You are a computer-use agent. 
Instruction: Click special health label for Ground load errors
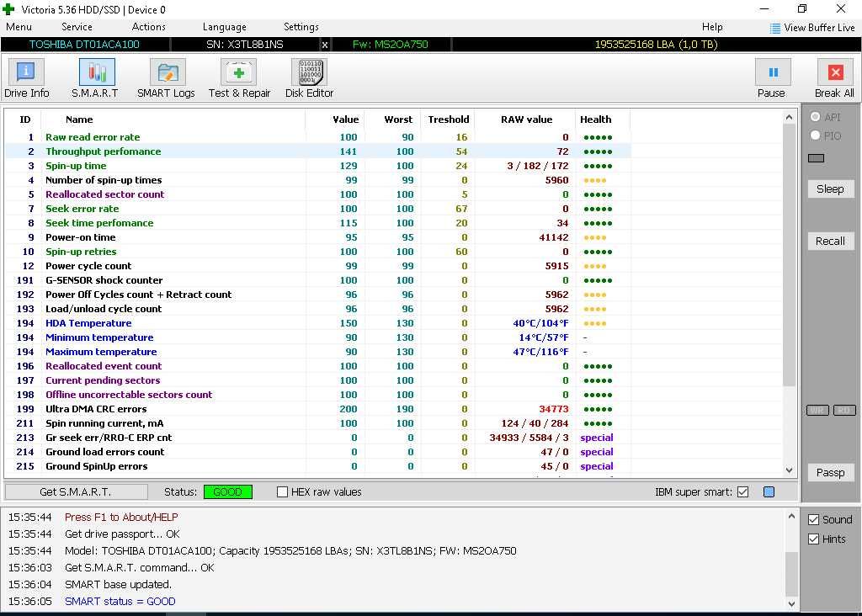pyautogui.click(x=597, y=452)
